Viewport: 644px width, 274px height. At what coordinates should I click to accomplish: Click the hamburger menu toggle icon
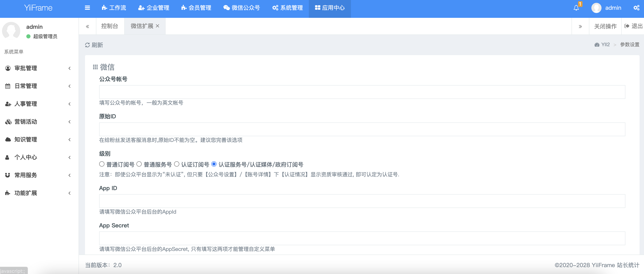87,8
